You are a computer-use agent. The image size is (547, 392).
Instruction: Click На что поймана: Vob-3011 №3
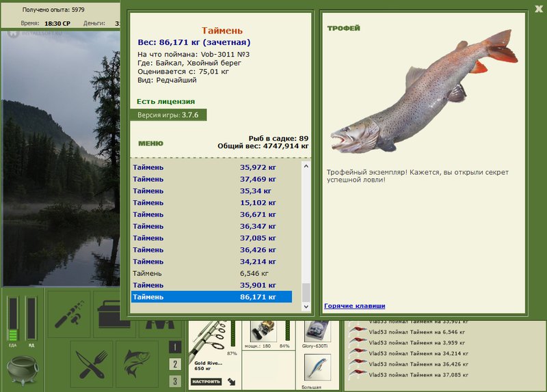click(x=194, y=55)
